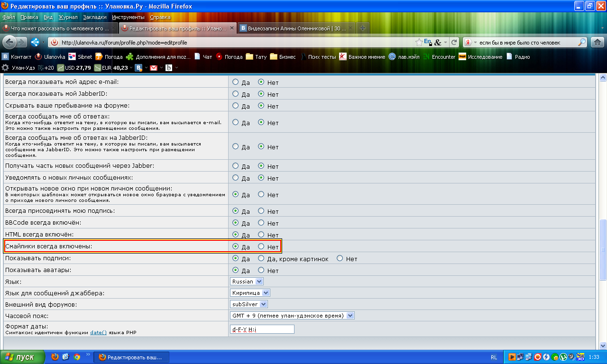Select Да for always showing JabberID
Image resolution: width=607 pixels, height=364 pixels.
click(236, 94)
